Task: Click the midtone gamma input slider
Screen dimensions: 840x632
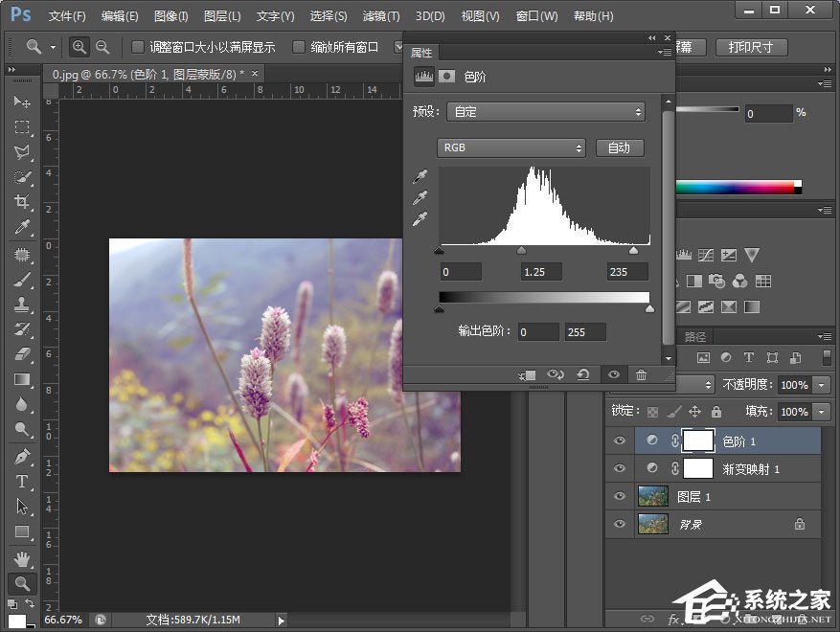Action: (522, 251)
